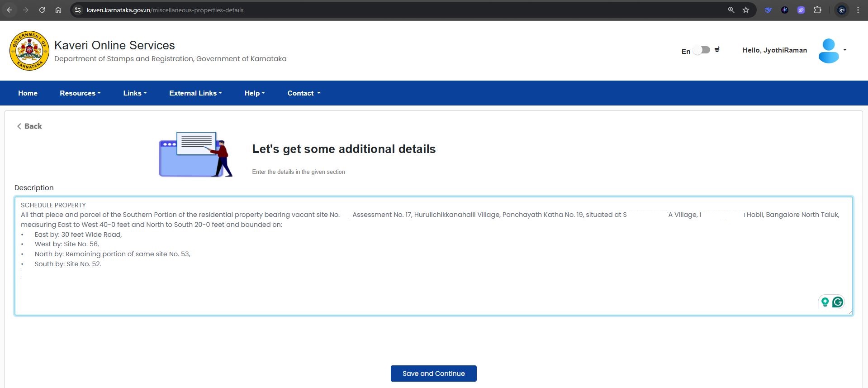Click the Government of Karnataka emblem logo
The image size is (868, 388).
coord(29,51)
